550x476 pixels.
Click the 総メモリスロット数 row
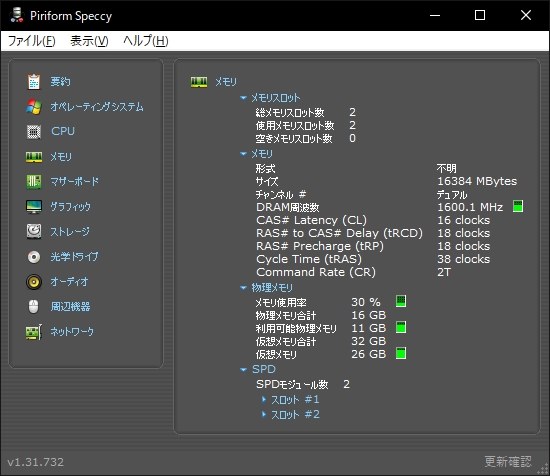click(x=306, y=113)
